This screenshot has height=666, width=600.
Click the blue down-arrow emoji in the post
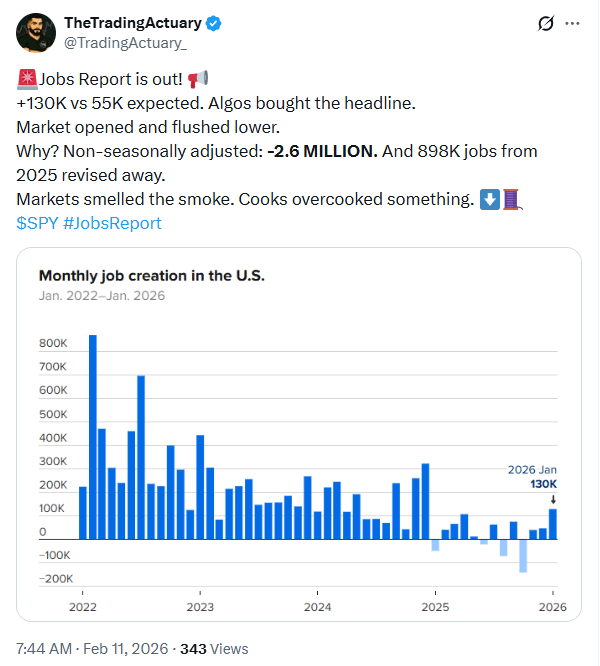pyautogui.click(x=490, y=199)
